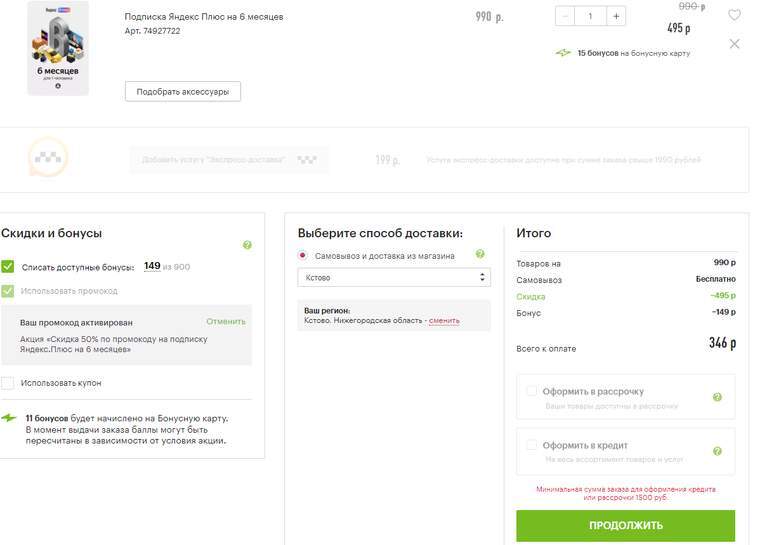Open help icon for Оформить в рассрочку

717,397
